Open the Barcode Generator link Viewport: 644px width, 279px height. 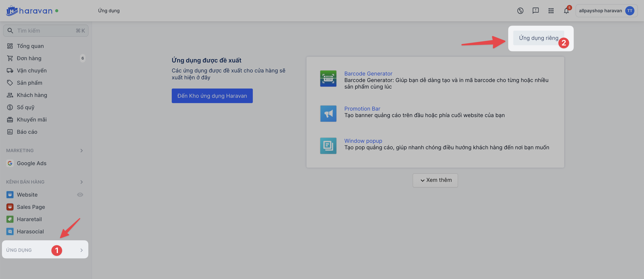pos(368,74)
